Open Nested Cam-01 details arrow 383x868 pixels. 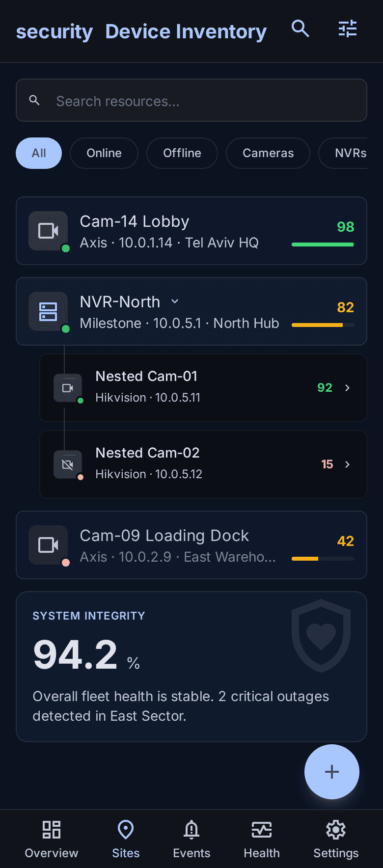tap(347, 388)
